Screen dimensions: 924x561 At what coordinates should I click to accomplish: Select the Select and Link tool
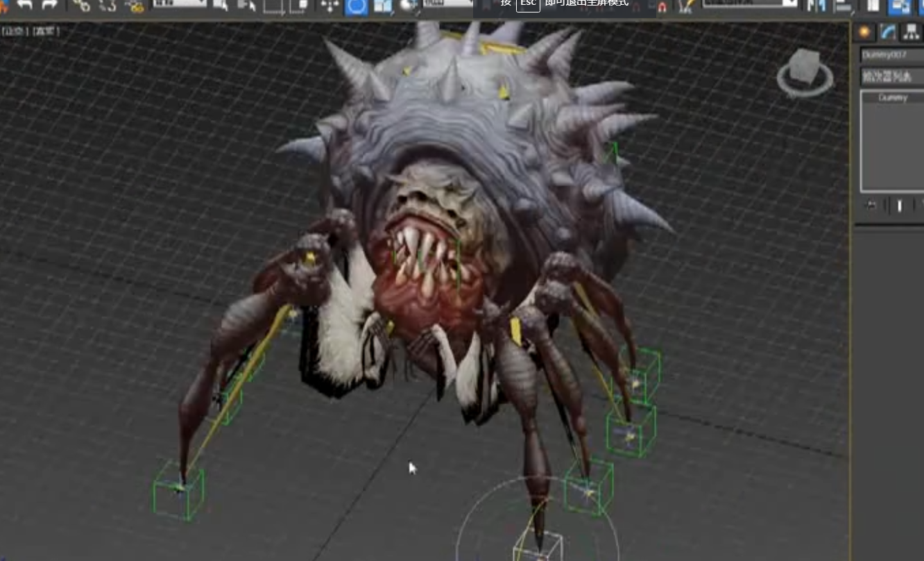(82, 6)
